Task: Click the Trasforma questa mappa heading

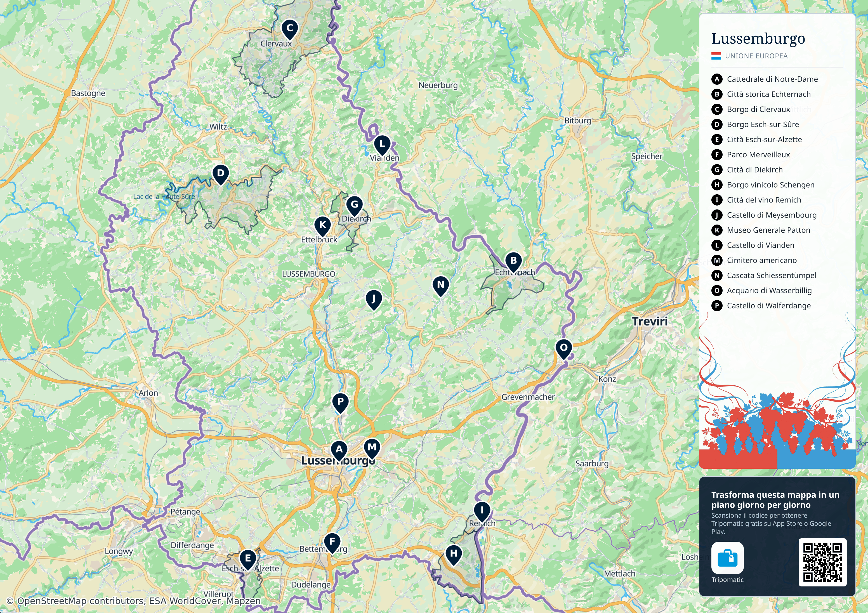Action: pyautogui.click(x=775, y=500)
